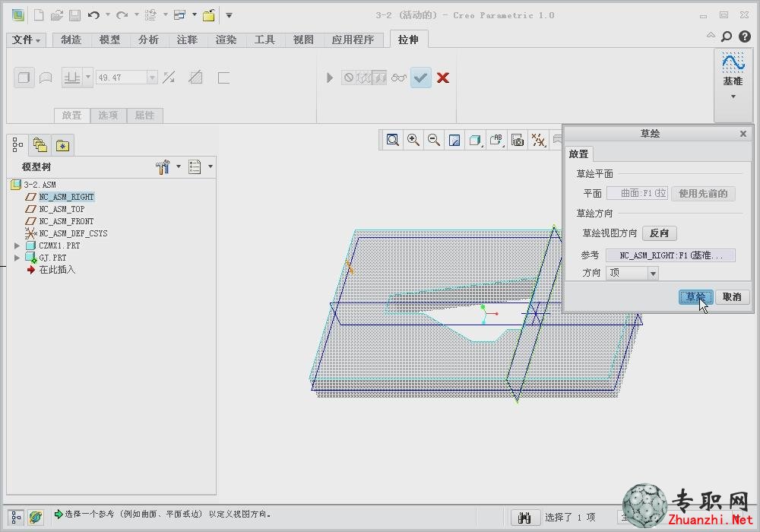Open the 文件 menu

pos(26,40)
